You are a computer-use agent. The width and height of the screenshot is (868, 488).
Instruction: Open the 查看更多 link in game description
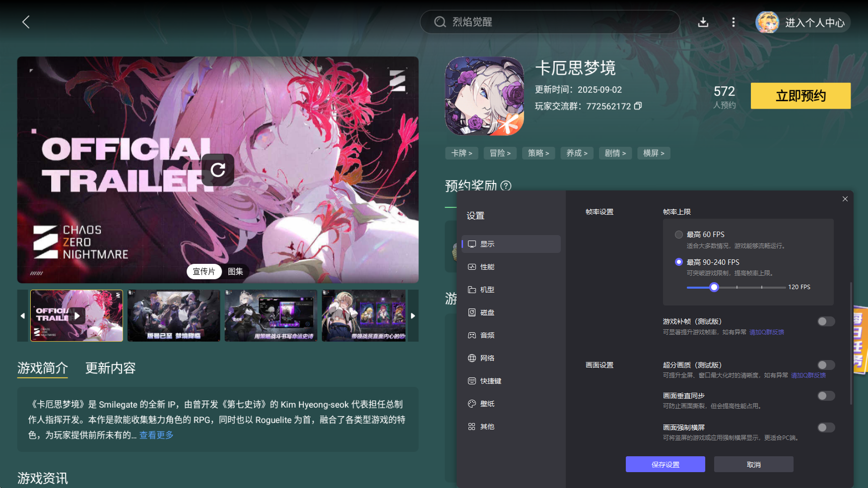156,435
